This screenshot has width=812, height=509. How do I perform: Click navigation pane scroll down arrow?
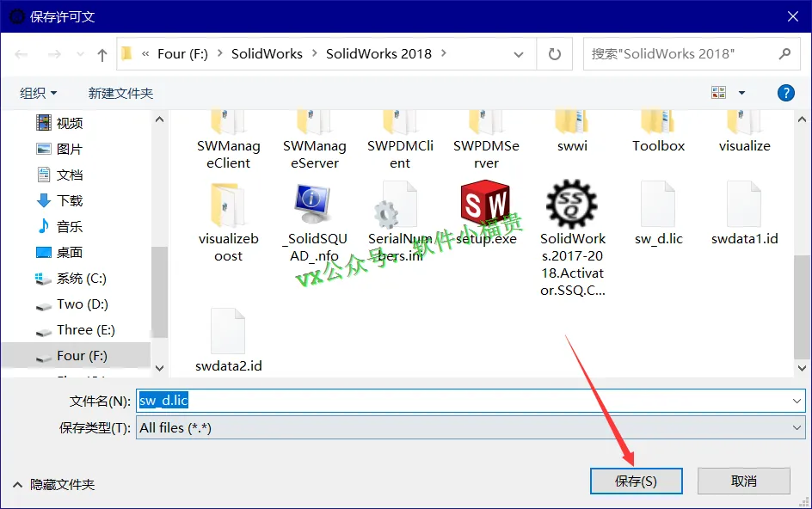159,368
